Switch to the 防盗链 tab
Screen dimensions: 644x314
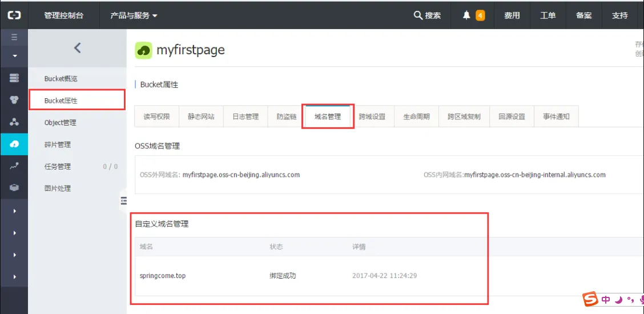pos(287,116)
